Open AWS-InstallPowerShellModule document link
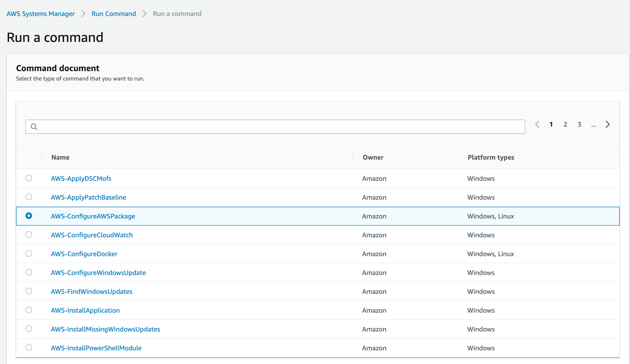The image size is (630, 364). click(96, 348)
